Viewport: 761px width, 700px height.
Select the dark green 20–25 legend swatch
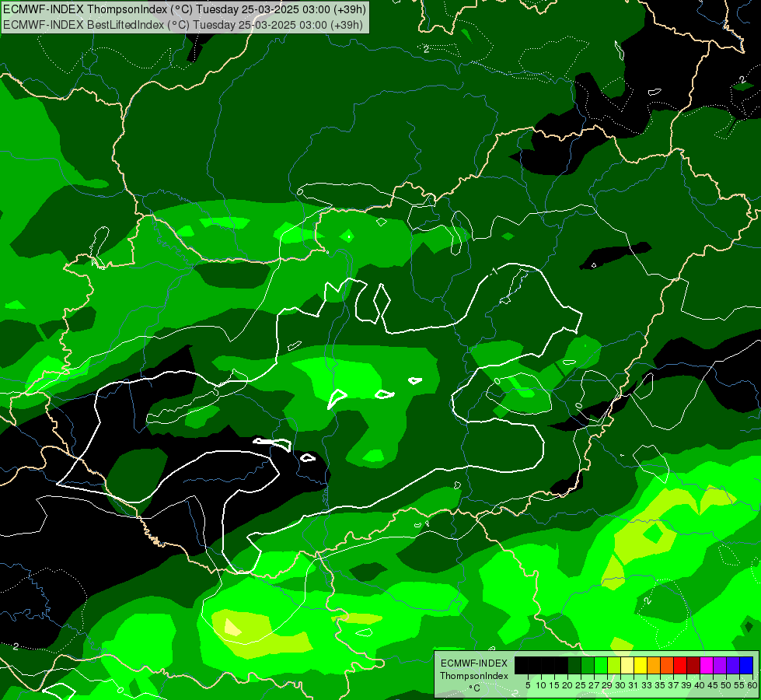click(x=574, y=665)
